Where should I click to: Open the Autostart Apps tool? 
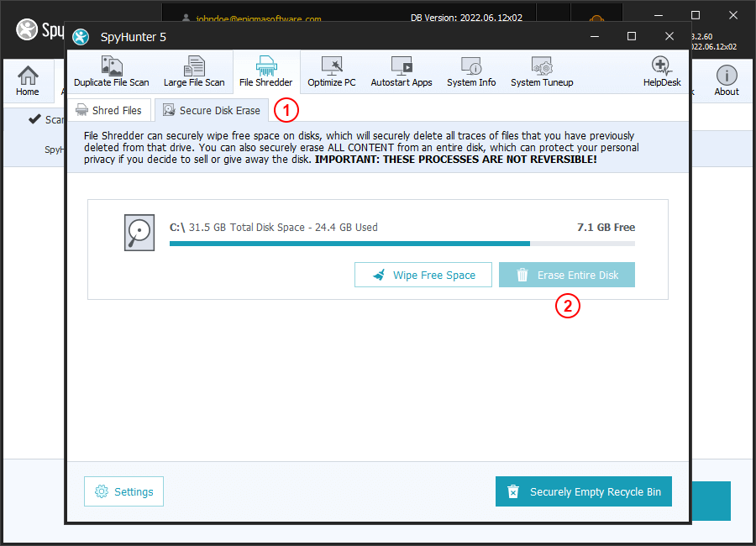click(x=402, y=72)
